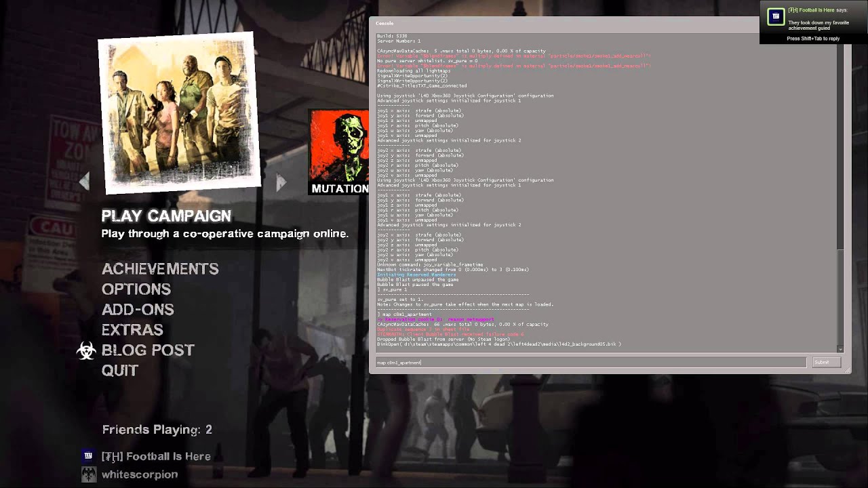Focus the console command input field
Screen dimensions: 868x488
coord(591,363)
